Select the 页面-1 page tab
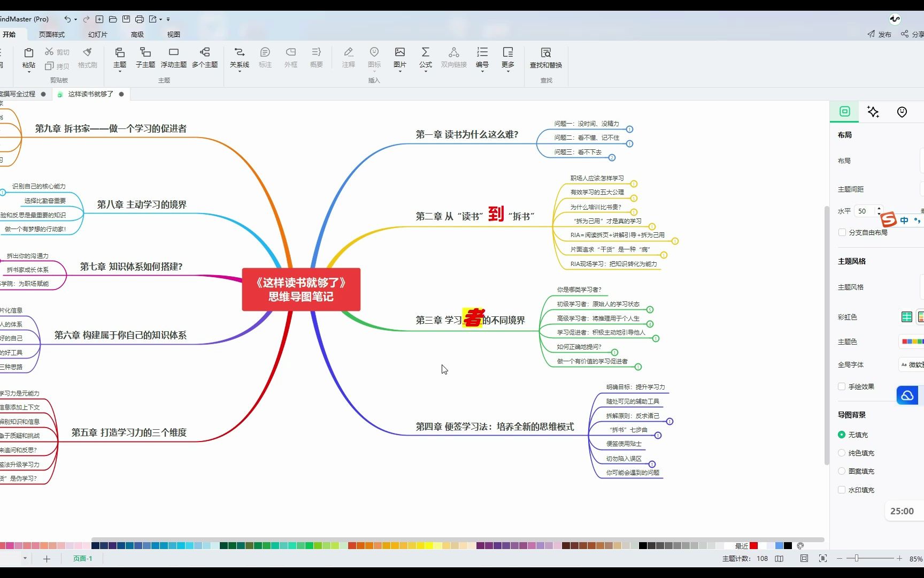Image resolution: width=924 pixels, height=578 pixels. 83,558
